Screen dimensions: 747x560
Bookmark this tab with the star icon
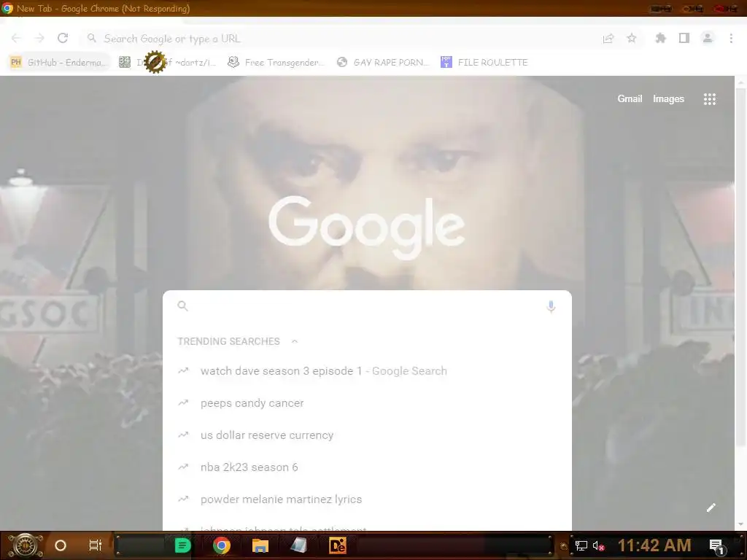pyautogui.click(x=631, y=38)
